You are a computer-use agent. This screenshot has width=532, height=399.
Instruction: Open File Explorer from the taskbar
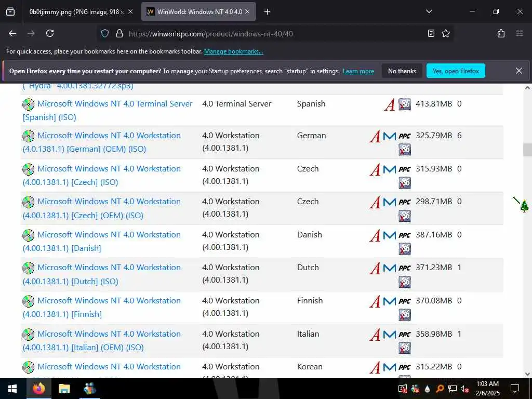click(x=64, y=389)
